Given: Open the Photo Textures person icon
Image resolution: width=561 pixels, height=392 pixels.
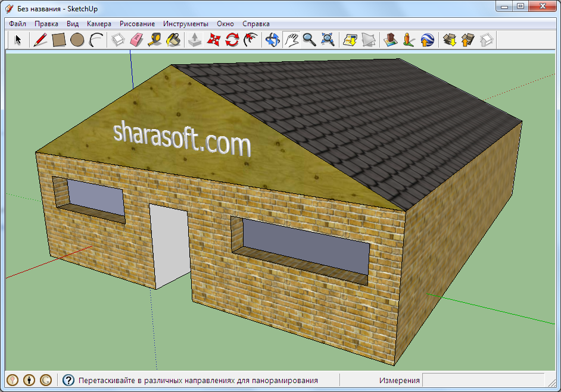Looking at the screenshot, I should tap(409, 40).
